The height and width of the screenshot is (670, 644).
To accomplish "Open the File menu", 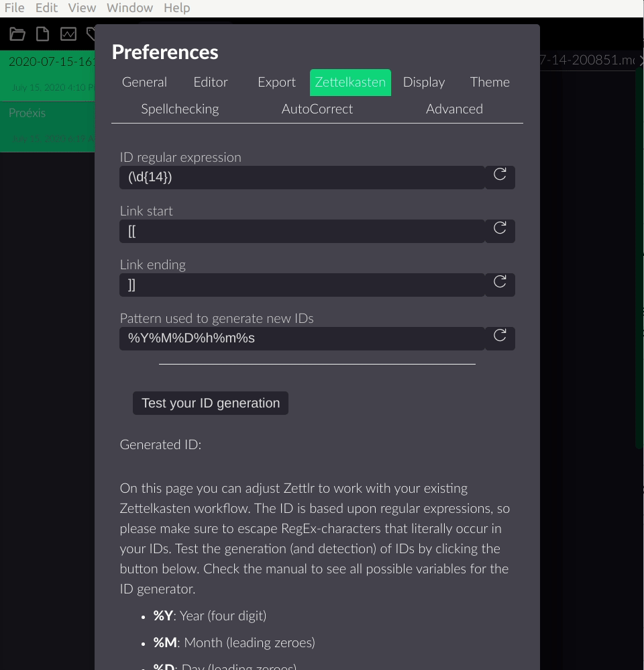I will pos(15,7).
